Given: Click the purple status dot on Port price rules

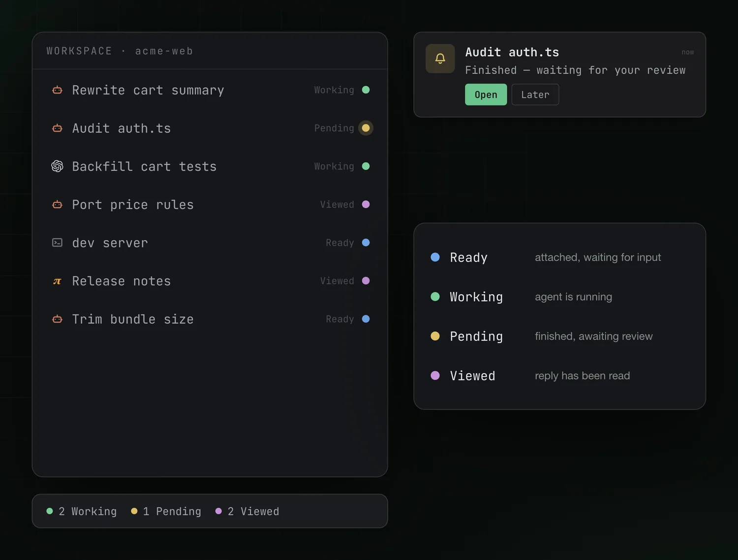Looking at the screenshot, I should [x=366, y=204].
